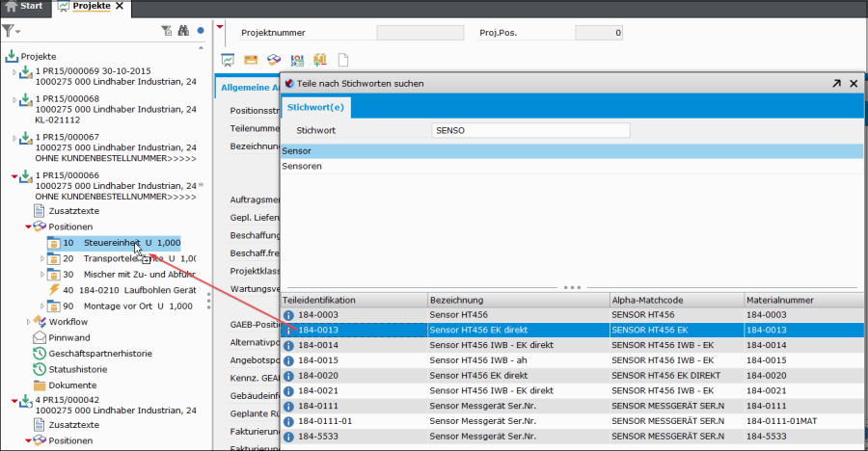This screenshot has width=868, height=451.
Task: Click info icon for 184-0111
Action: pyautogui.click(x=288, y=406)
